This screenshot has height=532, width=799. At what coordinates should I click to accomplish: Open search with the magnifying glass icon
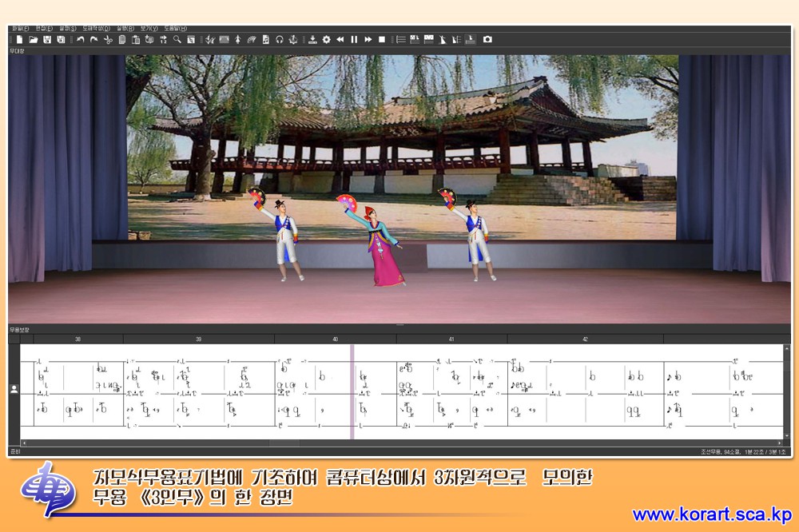(177, 39)
